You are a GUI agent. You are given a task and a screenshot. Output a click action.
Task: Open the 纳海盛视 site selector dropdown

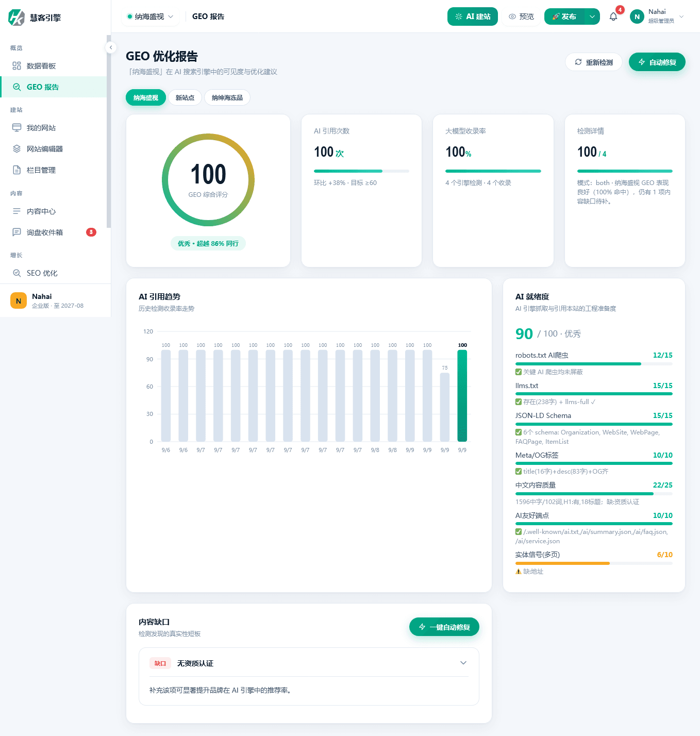tap(151, 16)
